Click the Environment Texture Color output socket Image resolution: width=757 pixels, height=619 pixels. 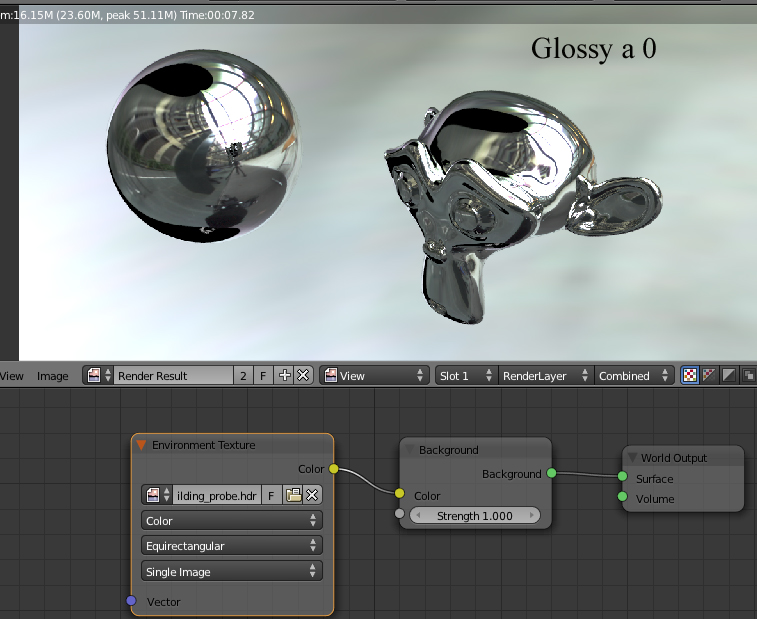pos(334,469)
